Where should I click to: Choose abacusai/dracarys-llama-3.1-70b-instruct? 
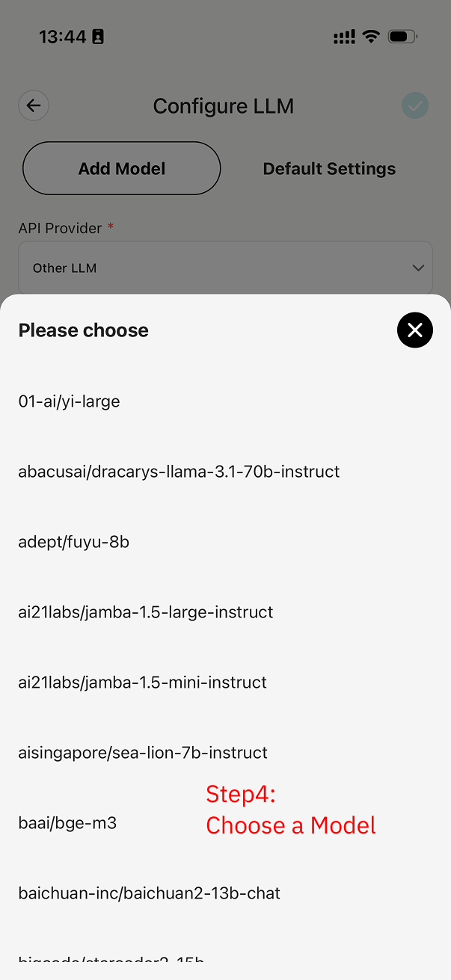pyautogui.click(x=180, y=472)
